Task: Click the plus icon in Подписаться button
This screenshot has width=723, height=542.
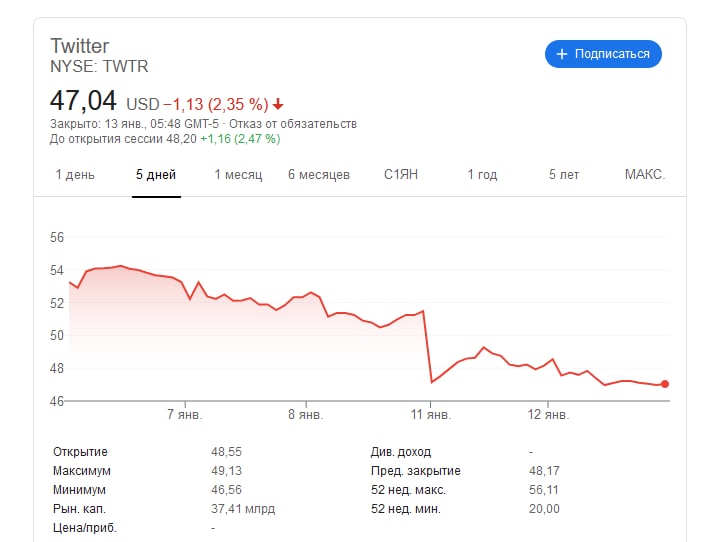Action: (x=561, y=54)
